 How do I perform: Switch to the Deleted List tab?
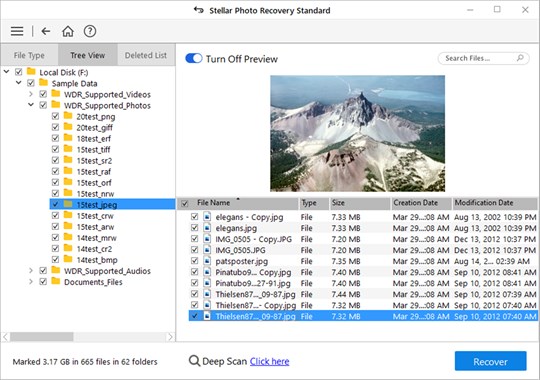tap(146, 55)
